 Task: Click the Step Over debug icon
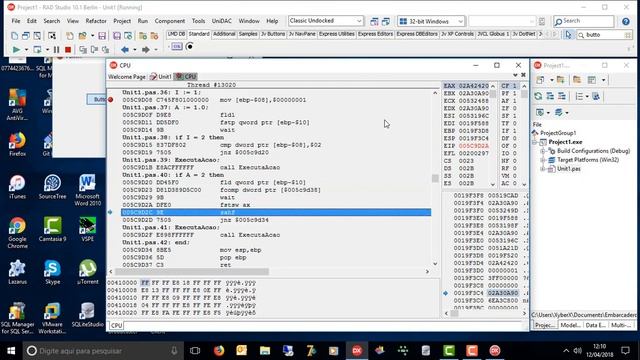(x=94, y=50)
